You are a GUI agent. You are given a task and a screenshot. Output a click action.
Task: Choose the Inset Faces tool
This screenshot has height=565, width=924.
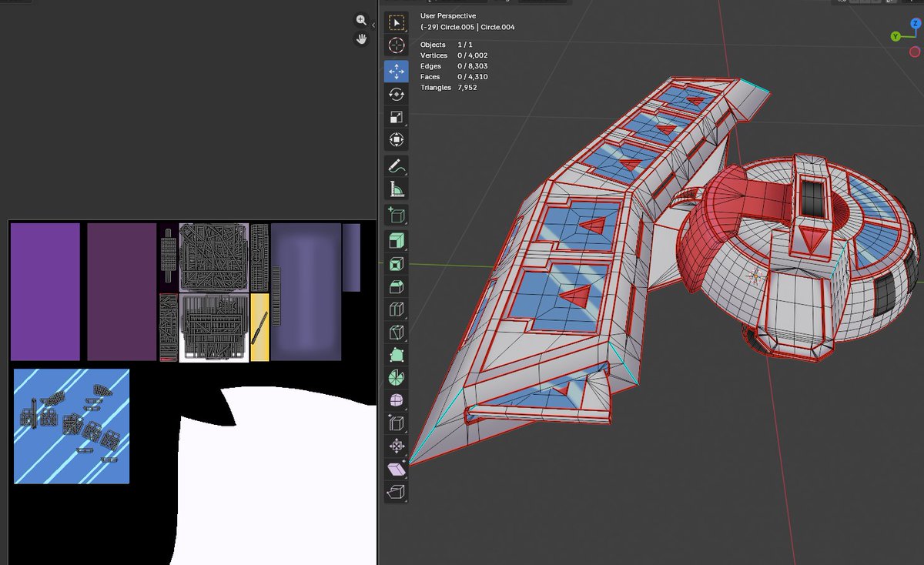396,264
